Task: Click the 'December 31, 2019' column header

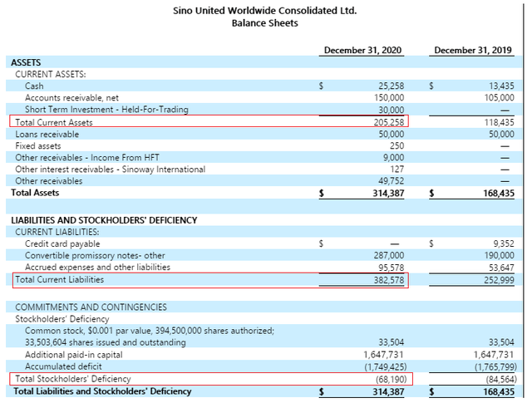Action: [473, 50]
